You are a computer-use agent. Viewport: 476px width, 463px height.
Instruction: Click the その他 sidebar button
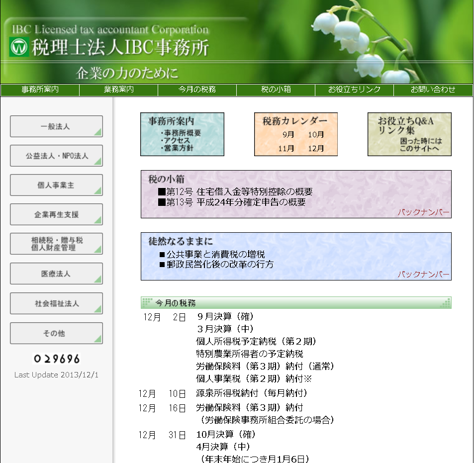(x=56, y=333)
